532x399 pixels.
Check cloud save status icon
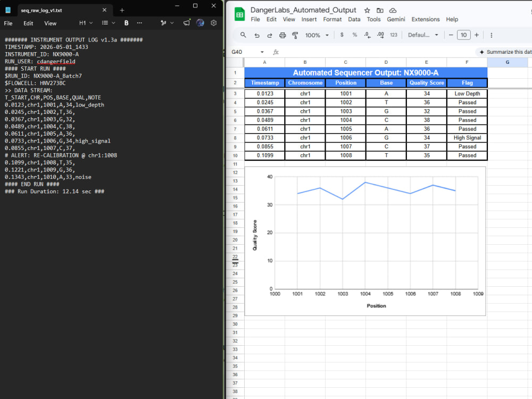(x=393, y=11)
